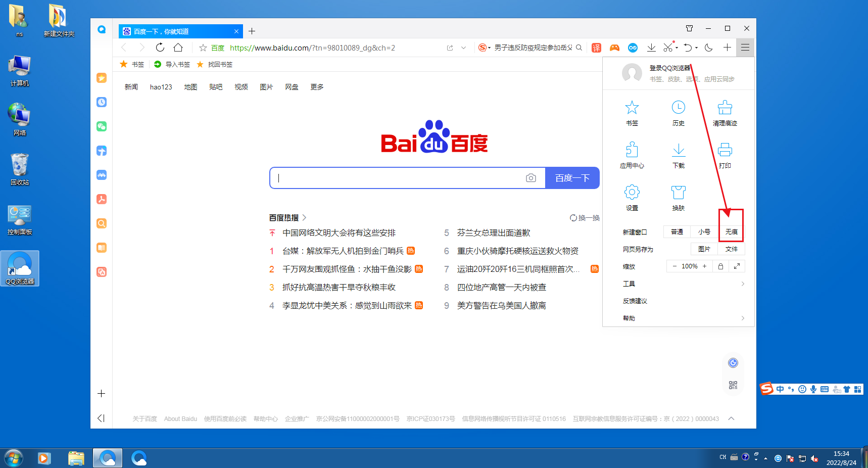868x468 pixels.
Task: Increase zoom with the plus button
Action: (704, 266)
